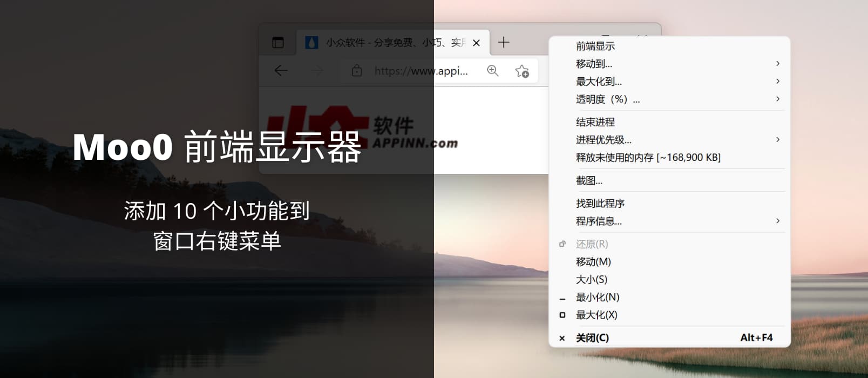The height and width of the screenshot is (378, 868).
Task: Click the forward navigation arrow
Action: pyautogui.click(x=317, y=70)
